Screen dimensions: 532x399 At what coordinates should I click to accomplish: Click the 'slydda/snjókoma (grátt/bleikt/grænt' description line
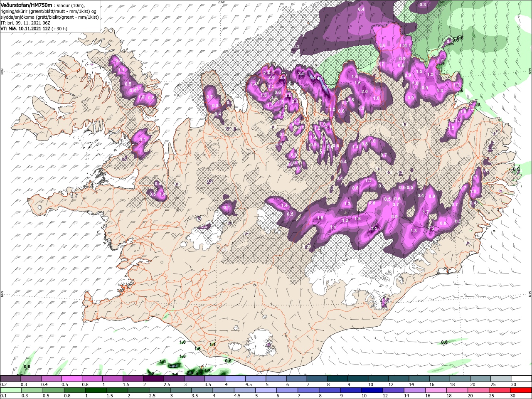(x=49, y=17)
